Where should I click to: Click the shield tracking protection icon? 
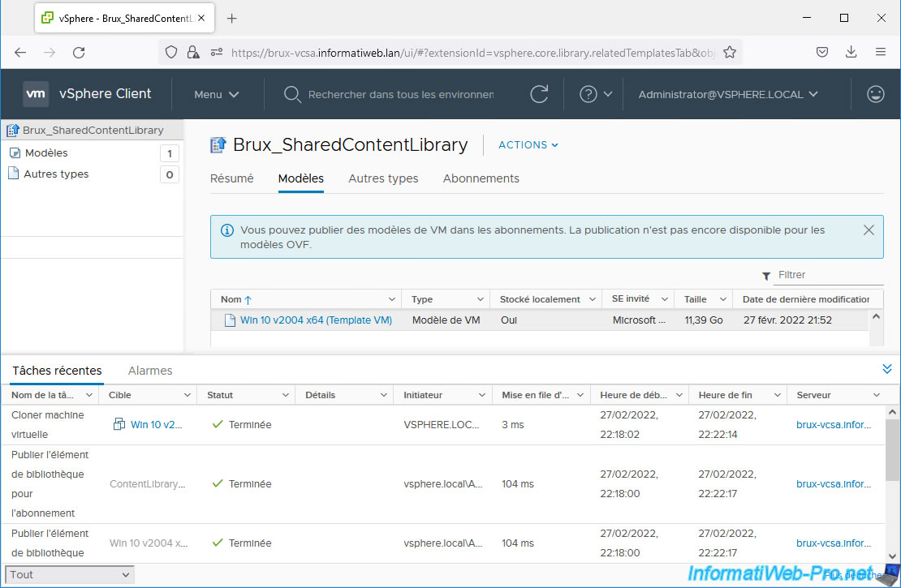[171, 53]
